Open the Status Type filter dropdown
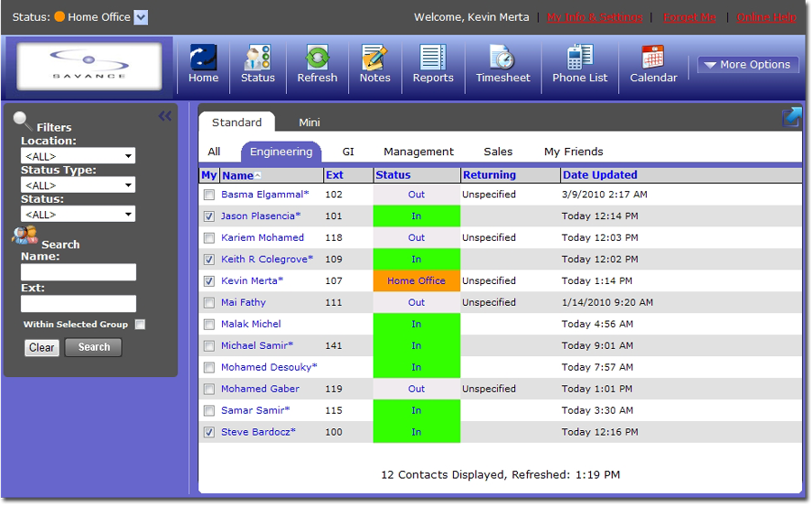This screenshot has height=505, width=812. pos(78,185)
